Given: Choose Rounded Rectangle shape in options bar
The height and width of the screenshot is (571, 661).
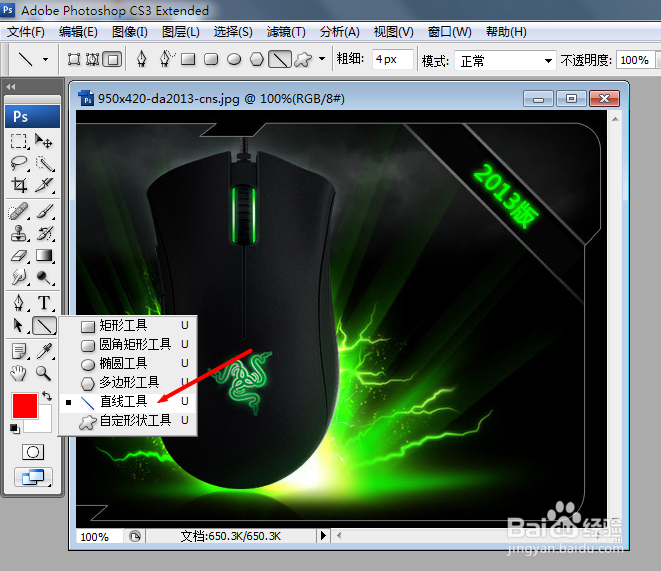Looking at the screenshot, I should (x=211, y=59).
